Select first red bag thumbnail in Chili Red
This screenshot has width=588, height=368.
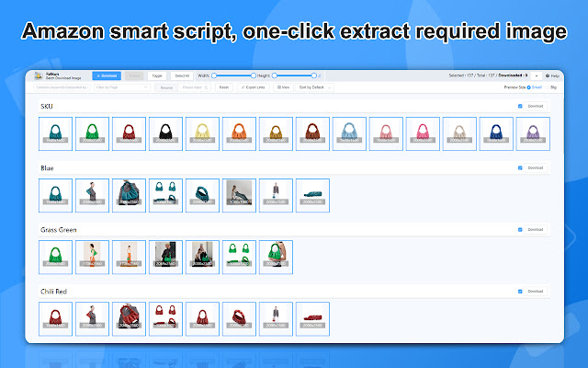click(x=55, y=319)
